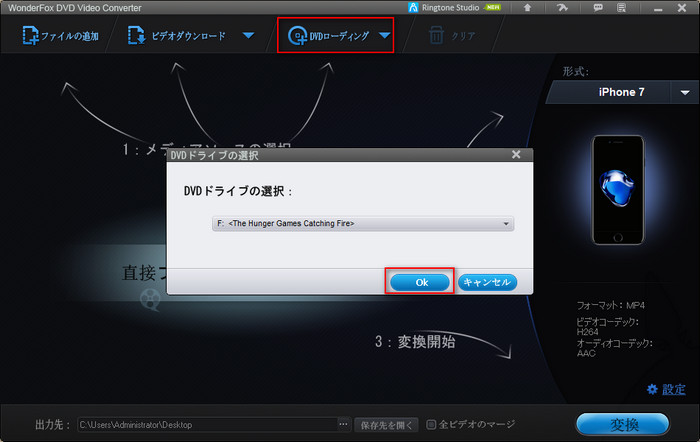Click the ファイルの追加 add file icon

pyautogui.click(x=31, y=37)
